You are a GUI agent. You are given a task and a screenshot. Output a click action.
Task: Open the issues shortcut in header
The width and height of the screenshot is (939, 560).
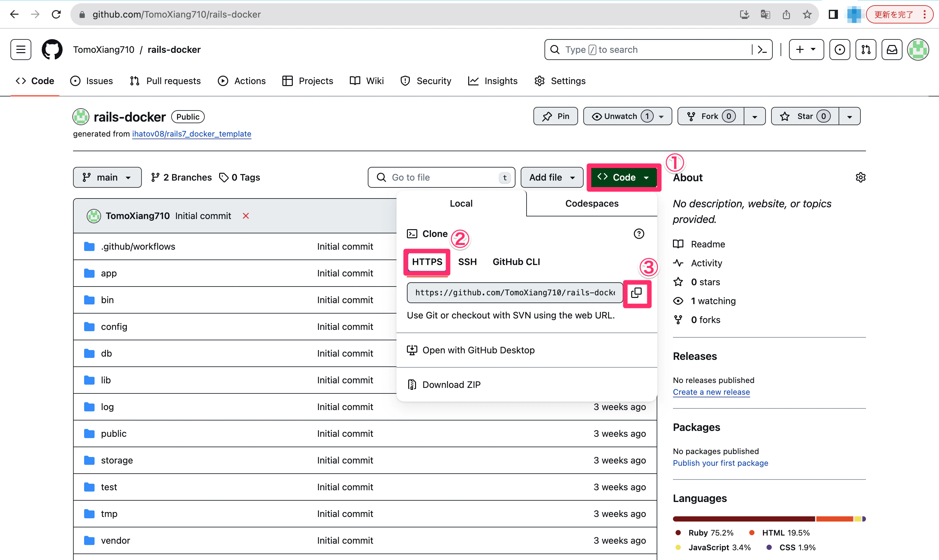tap(840, 50)
